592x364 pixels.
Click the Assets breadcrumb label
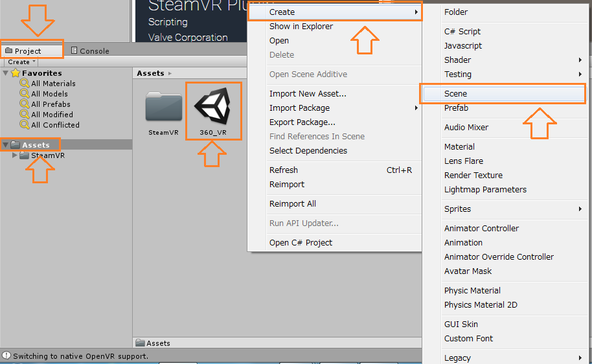(x=151, y=73)
